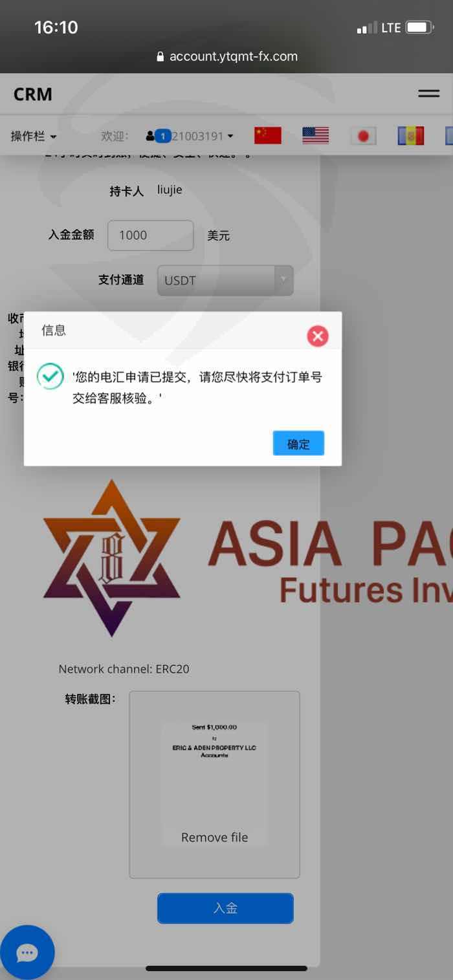Select the Japan flag language icon

click(363, 136)
